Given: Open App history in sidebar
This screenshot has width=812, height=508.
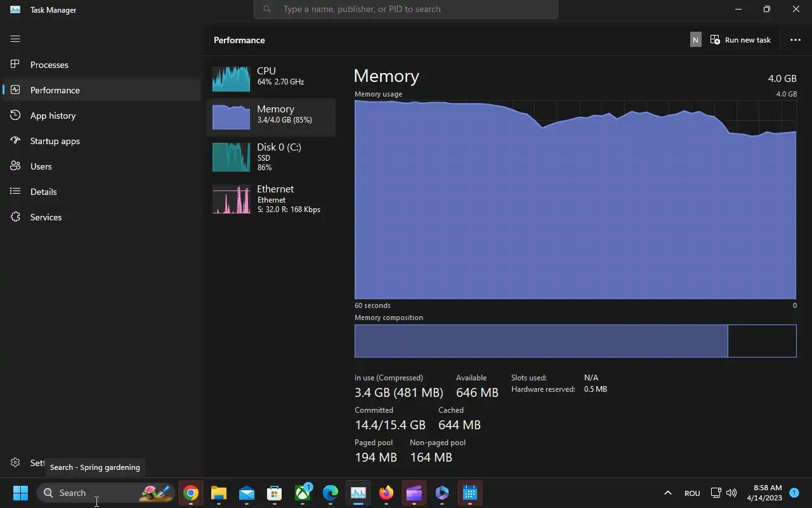Looking at the screenshot, I should (x=101, y=115).
